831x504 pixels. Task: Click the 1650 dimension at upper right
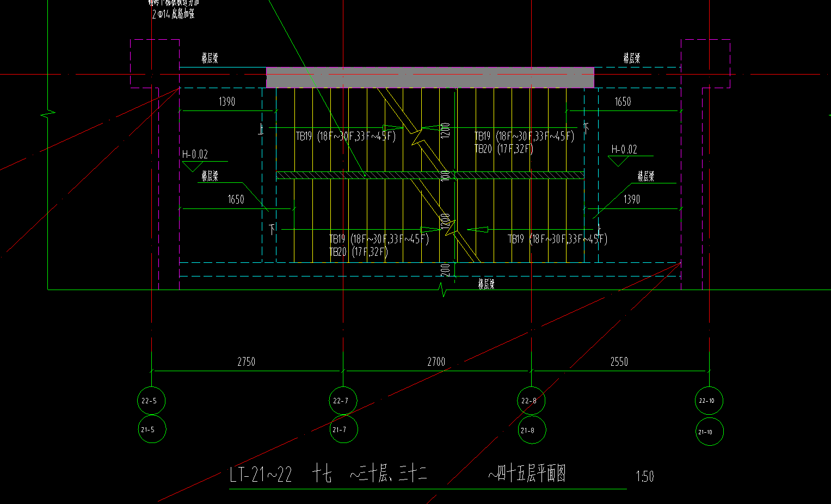[x=623, y=101]
